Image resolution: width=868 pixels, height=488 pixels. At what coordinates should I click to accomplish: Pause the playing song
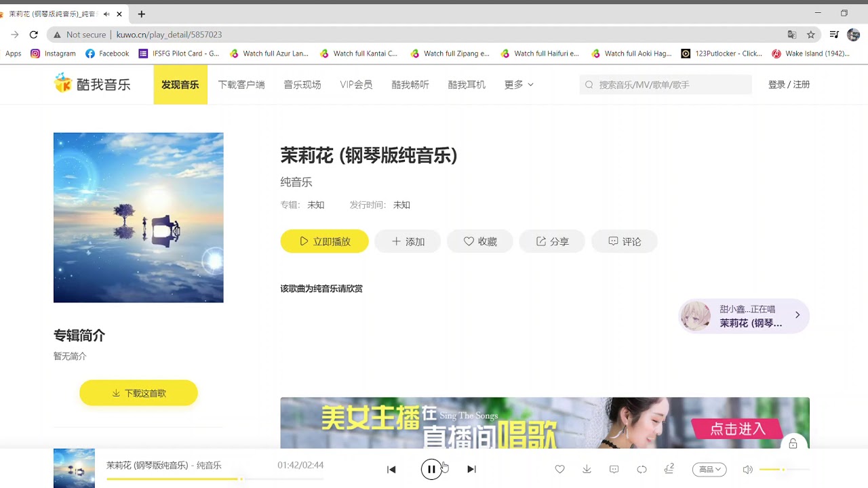[431, 469]
